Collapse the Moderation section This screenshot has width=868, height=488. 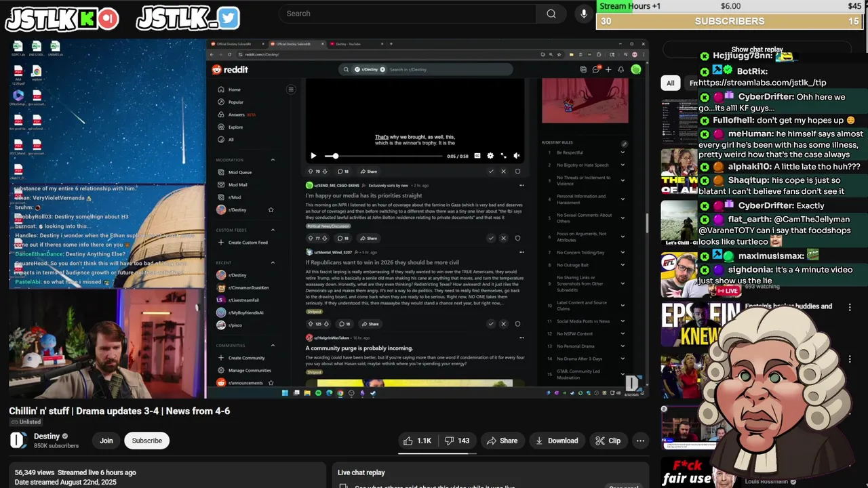click(x=273, y=160)
